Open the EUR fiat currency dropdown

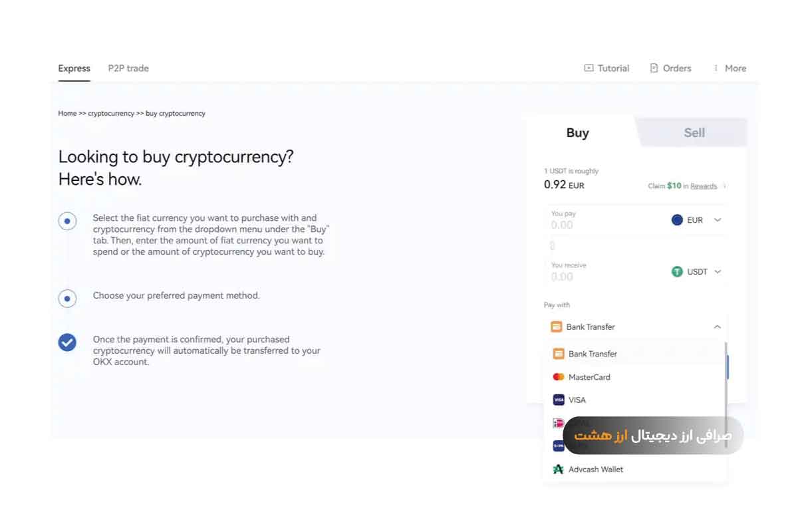[717, 220]
